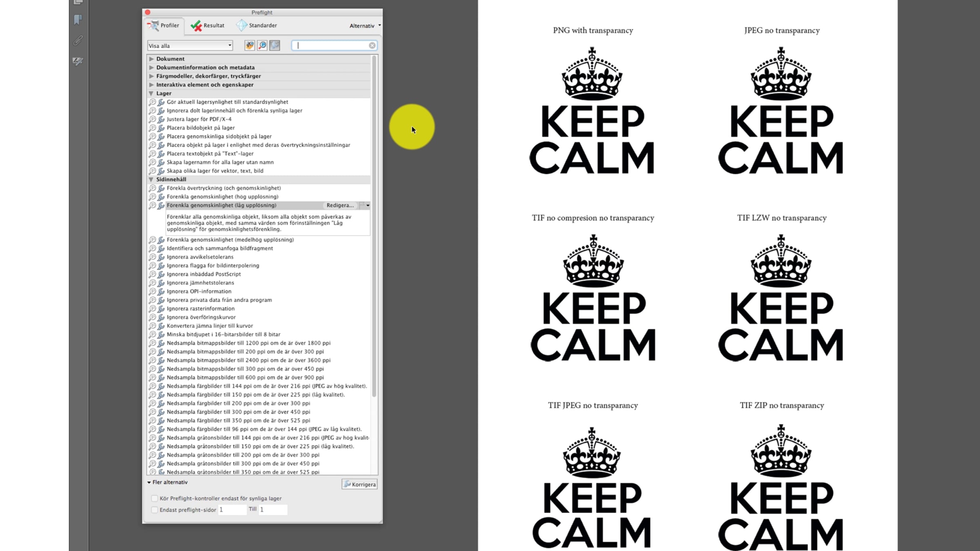Image resolution: width=980 pixels, height=551 pixels.
Task: Select 'Ignorera jämnhetstolerans' fixup
Action: click(x=200, y=283)
